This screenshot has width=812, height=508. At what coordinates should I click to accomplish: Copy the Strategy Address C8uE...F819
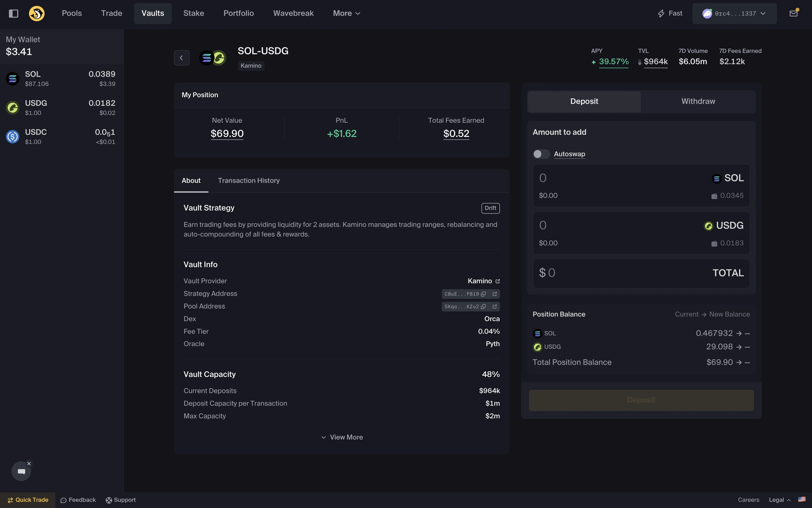click(483, 294)
